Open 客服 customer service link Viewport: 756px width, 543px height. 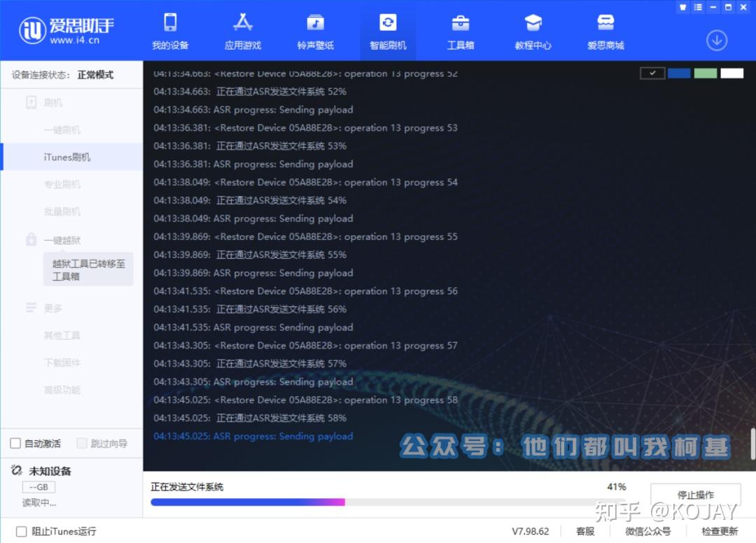pos(585,531)
